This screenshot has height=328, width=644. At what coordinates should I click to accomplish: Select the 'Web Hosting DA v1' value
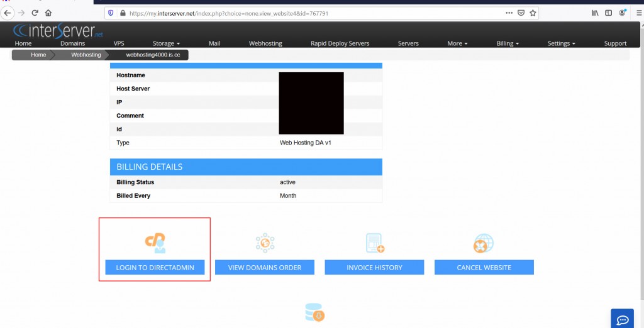pos(305,143)
